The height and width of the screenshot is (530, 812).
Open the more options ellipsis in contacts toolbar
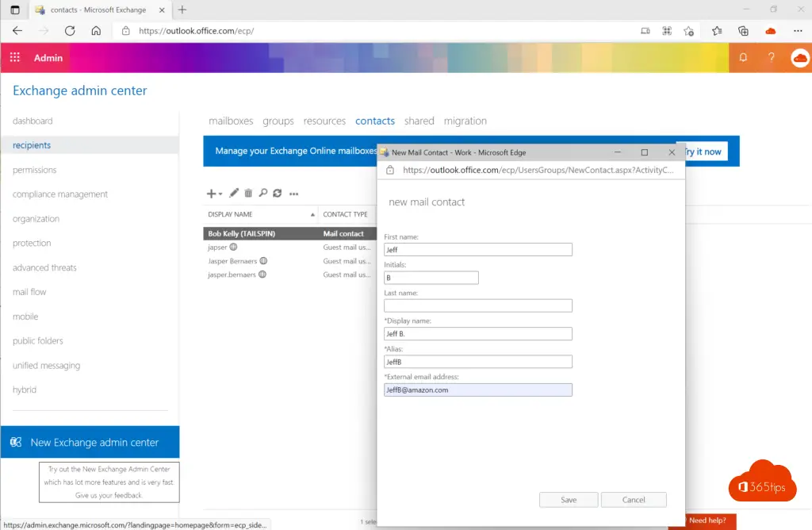point(293,194)
